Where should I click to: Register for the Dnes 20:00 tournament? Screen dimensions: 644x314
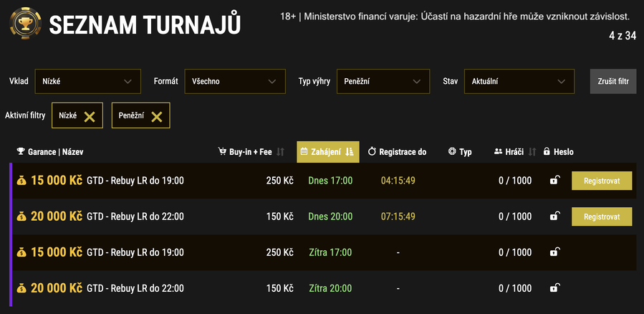tap(602, 217)
